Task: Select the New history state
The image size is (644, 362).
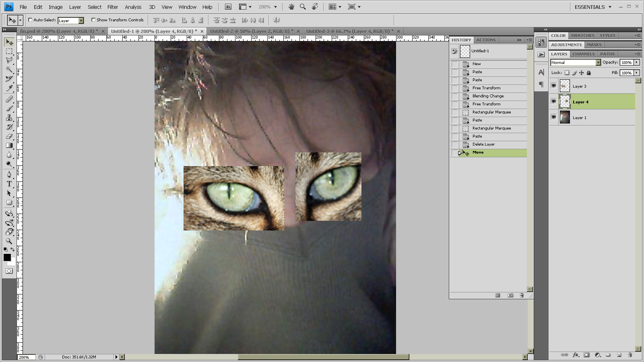Action: [x=488, y=64]
